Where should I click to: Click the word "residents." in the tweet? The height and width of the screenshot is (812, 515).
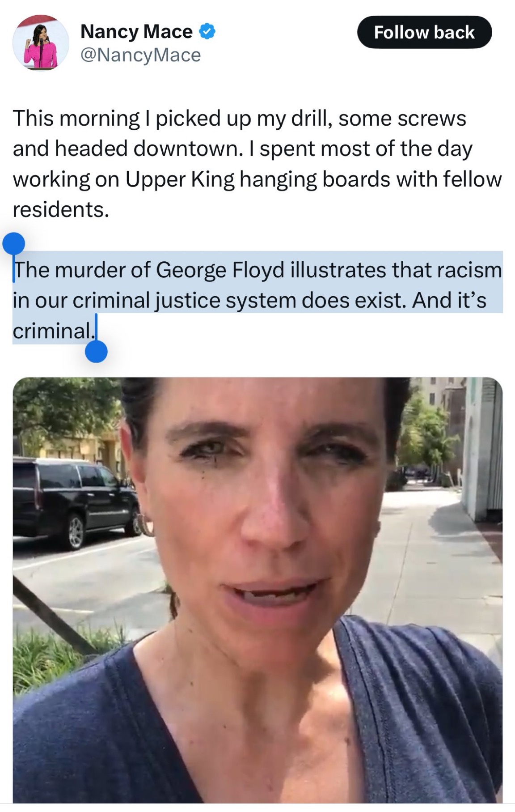(61, 209)
